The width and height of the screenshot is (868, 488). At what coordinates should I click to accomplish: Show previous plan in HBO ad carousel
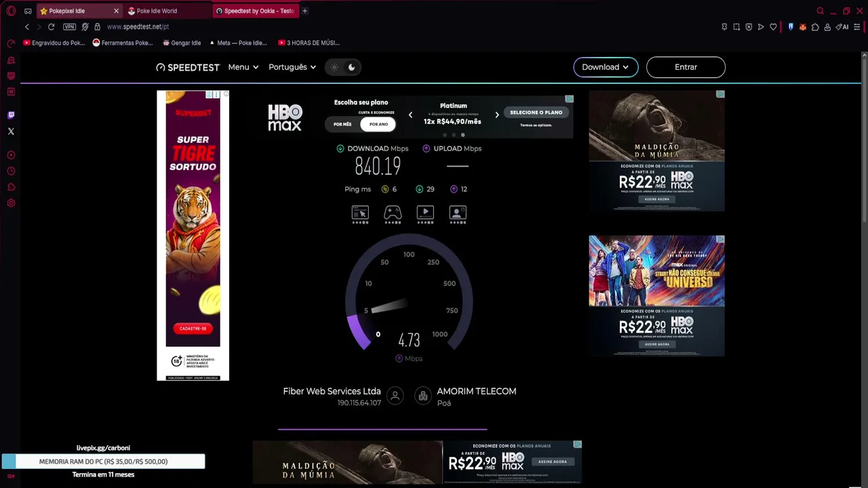click(410, 115)
